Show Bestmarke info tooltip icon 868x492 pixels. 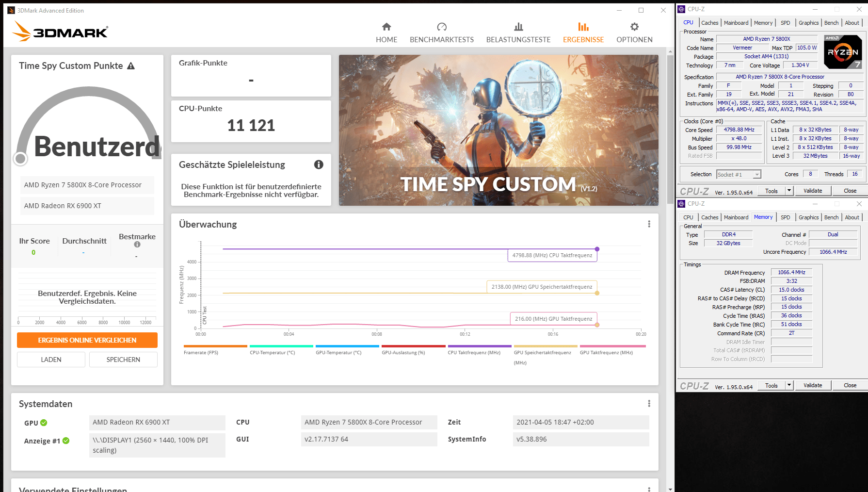click(137, 245)
